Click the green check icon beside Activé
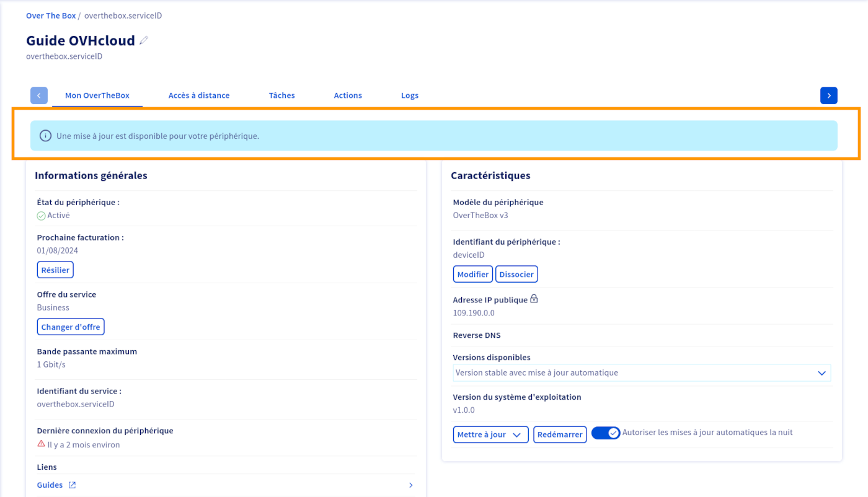 click(41, 216)
